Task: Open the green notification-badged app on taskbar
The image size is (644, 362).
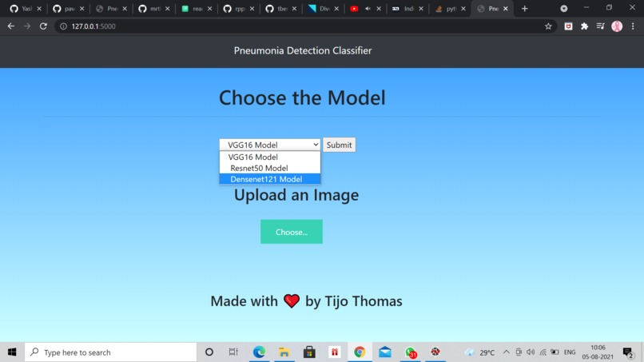Action: pos(411,352)
